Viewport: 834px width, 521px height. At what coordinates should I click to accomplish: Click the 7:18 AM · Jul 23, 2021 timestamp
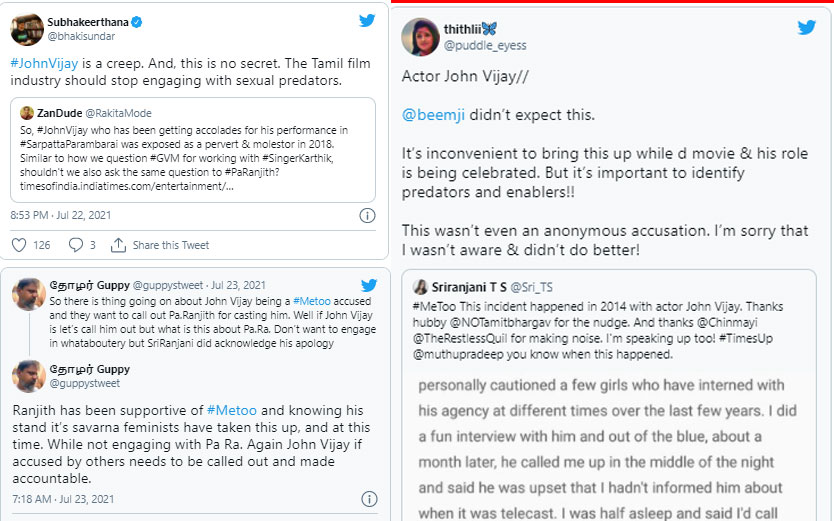[x=63, y=499]
